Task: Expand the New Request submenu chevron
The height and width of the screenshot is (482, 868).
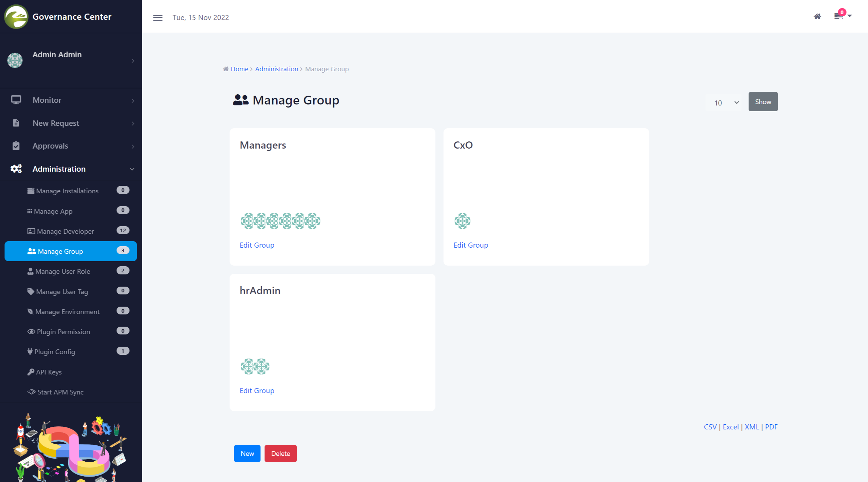Action: 133,123
